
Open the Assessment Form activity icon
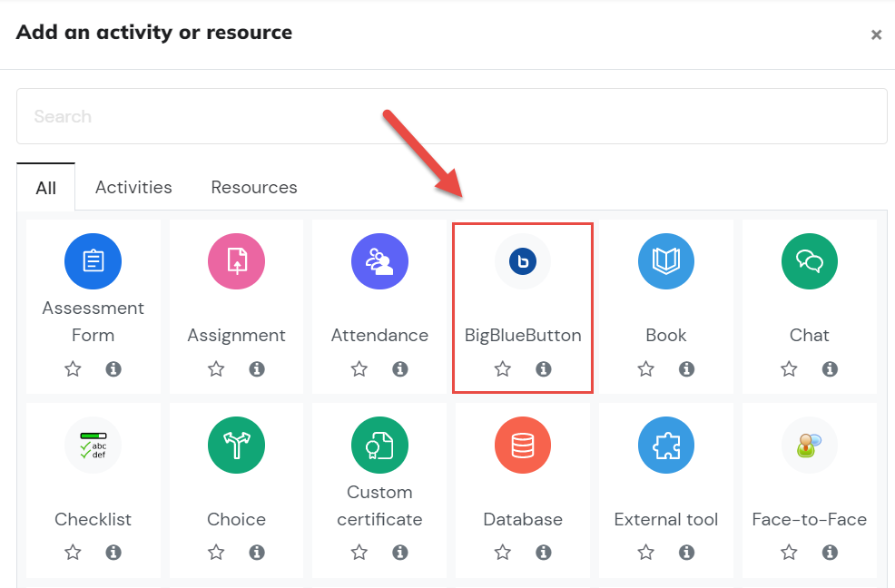93,261
